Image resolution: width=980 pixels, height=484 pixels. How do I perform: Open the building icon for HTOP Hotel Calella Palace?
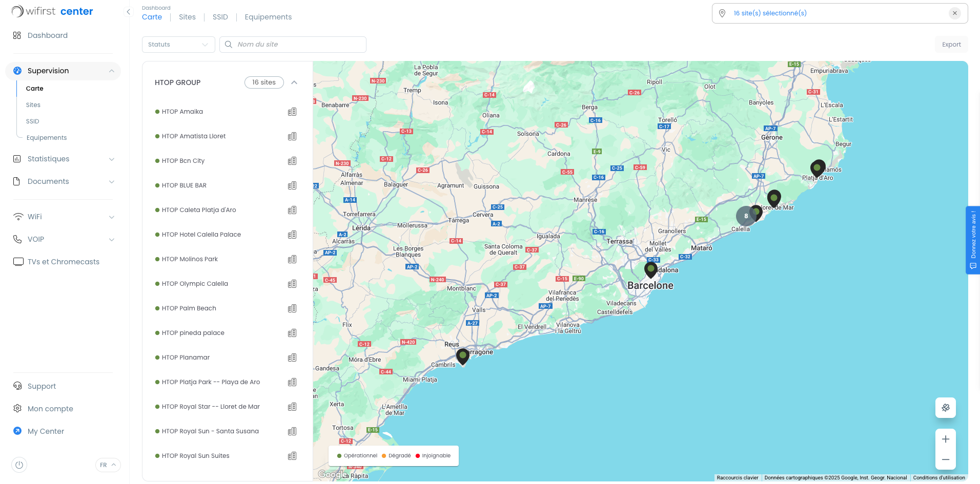point(292,235)
